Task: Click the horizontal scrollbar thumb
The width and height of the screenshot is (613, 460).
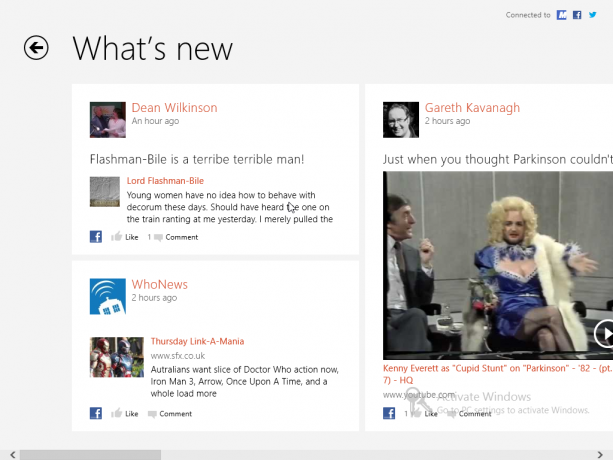Action: (90, 455)
